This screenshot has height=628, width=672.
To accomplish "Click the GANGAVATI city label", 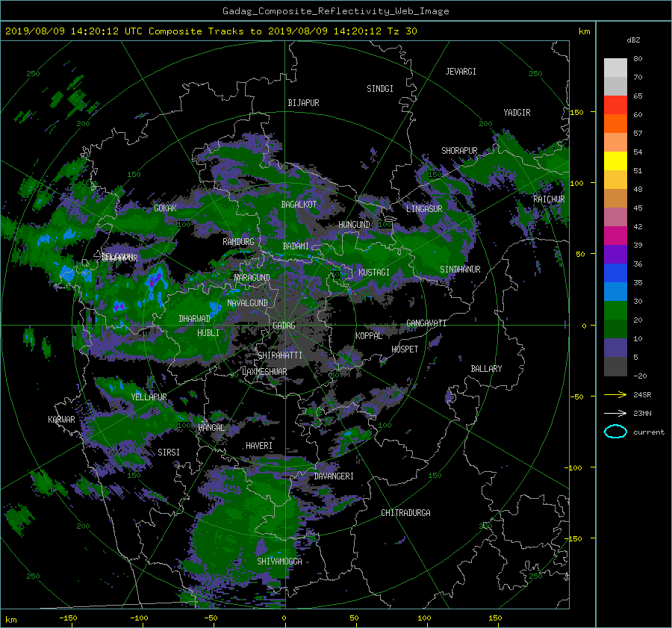I will pyautogui.click(x=426, y=323).
